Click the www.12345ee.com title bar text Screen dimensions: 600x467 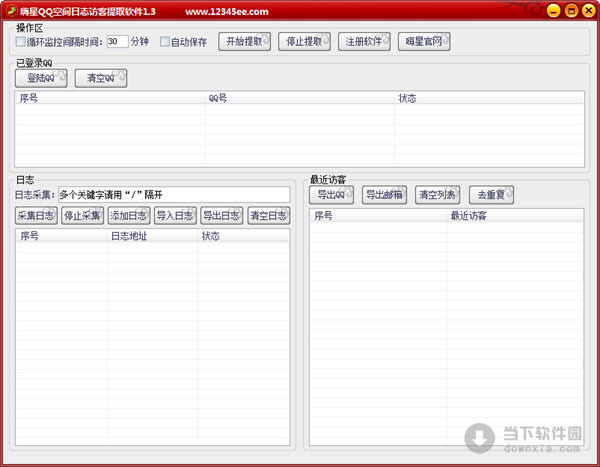227,11
